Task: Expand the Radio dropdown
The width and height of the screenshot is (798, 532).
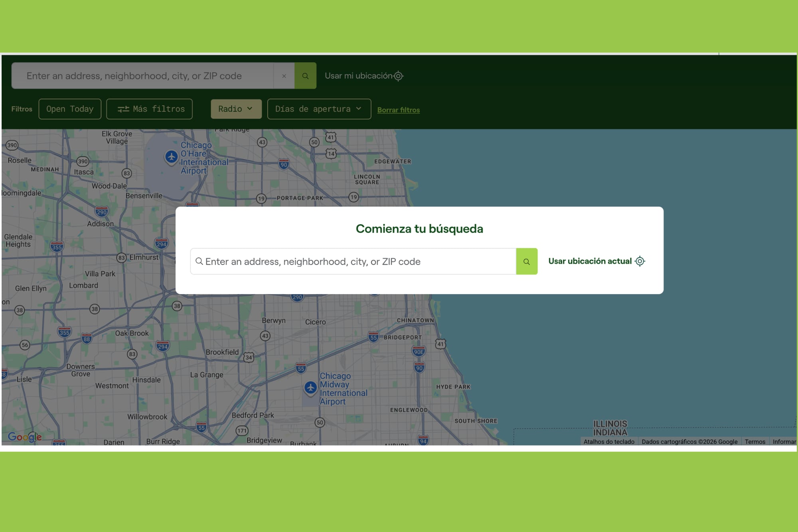Action: point(236,109)
